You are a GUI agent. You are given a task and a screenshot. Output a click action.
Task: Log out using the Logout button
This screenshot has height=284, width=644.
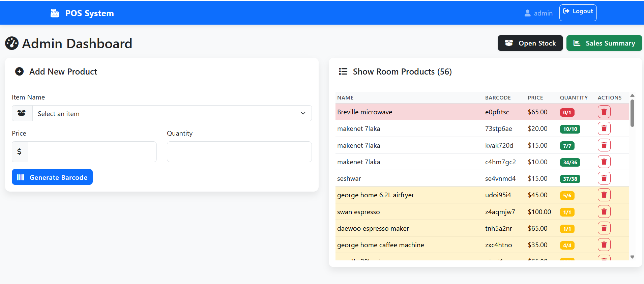(x=578, y=13)
